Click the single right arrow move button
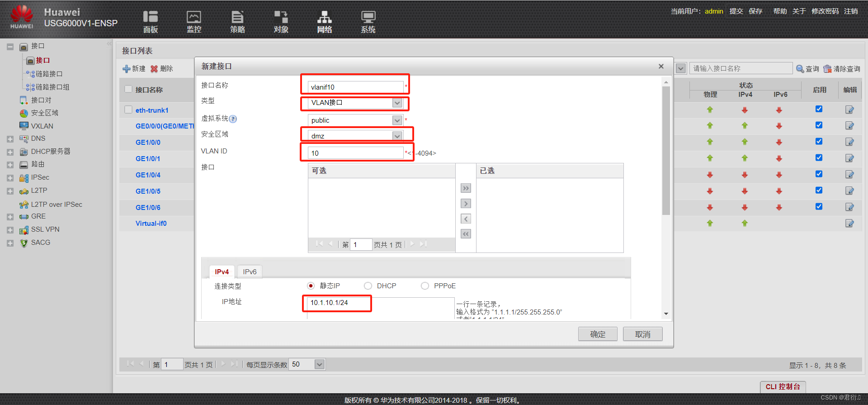 click(x=466, y=204)
